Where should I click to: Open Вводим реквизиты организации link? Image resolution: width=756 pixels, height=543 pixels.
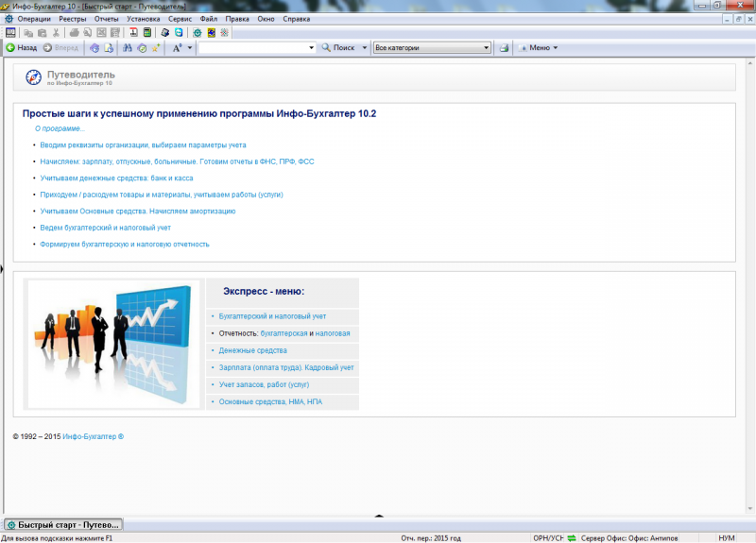coord(143,145)
